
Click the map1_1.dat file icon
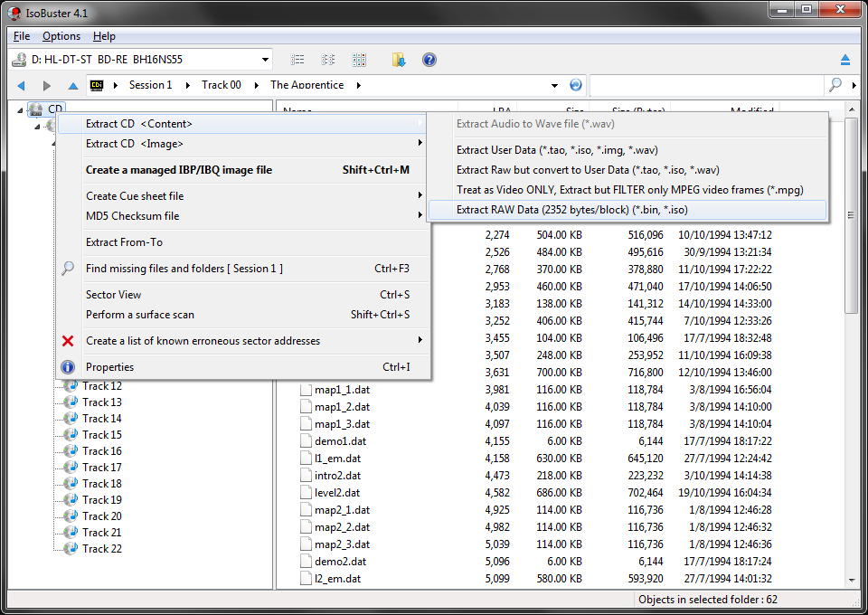(306, 390)
